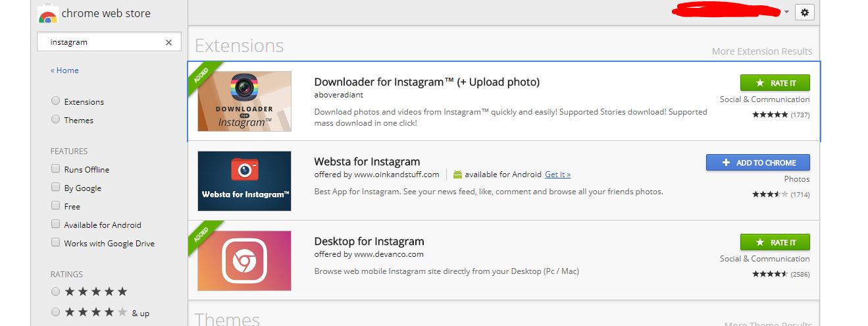Click the star rating (1737) for Downloader
Screen dimensions: 868x326
[780, 115]
